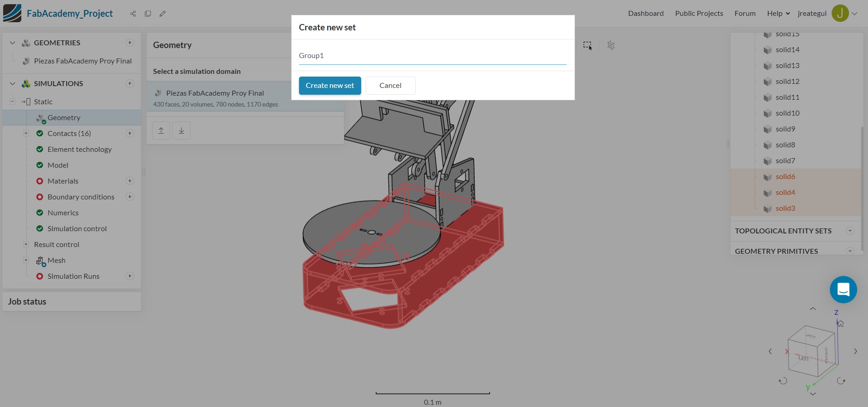Image resolution: width=868 pixels, height=407 pixels.
Task: Select Numerics tree item
Action: point(63,213)
